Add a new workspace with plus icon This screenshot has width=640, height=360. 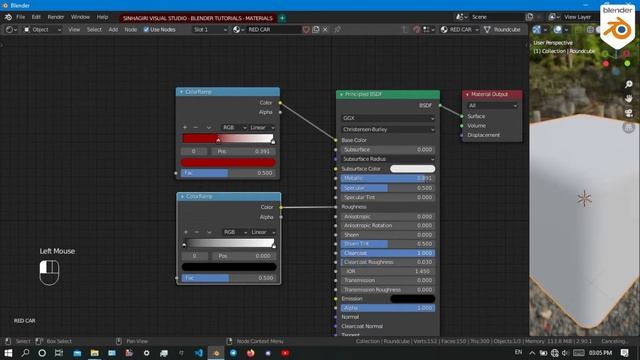(x=282, y=18)
